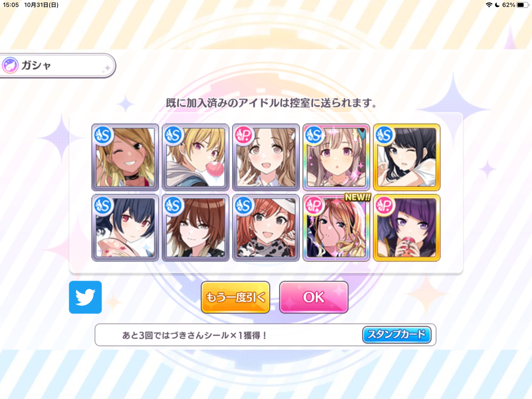Image resolution: width=532 pixels, height=399 pixels.
Task: Tap the あと3回 stamp progress message bar
Action: coord(265,335)
